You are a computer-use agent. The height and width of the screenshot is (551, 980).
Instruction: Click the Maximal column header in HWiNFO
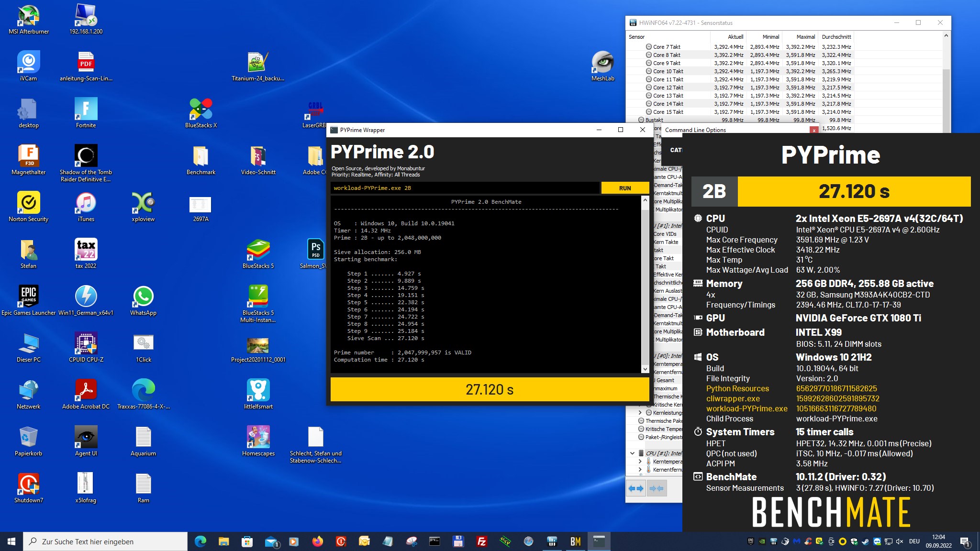tap(800, 37)
